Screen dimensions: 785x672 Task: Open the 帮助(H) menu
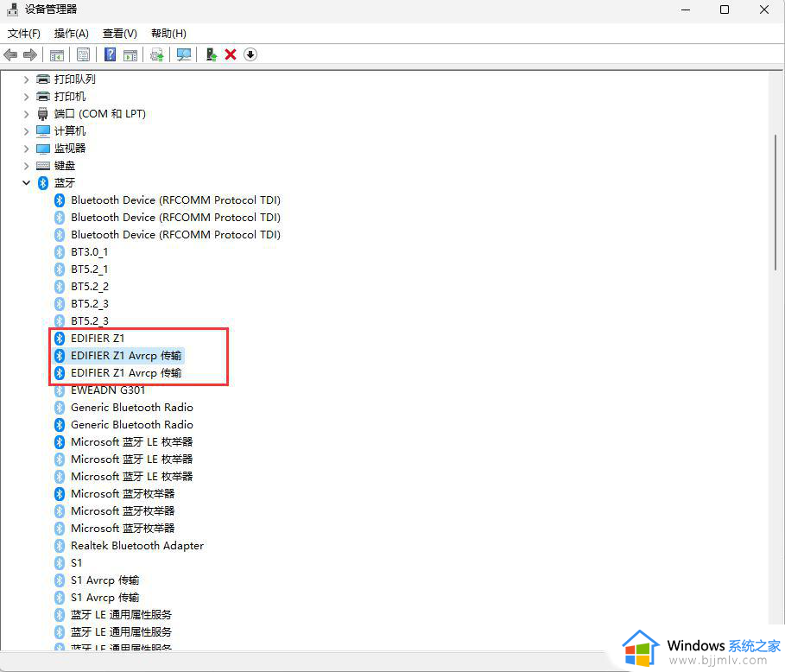click(168, 34)
